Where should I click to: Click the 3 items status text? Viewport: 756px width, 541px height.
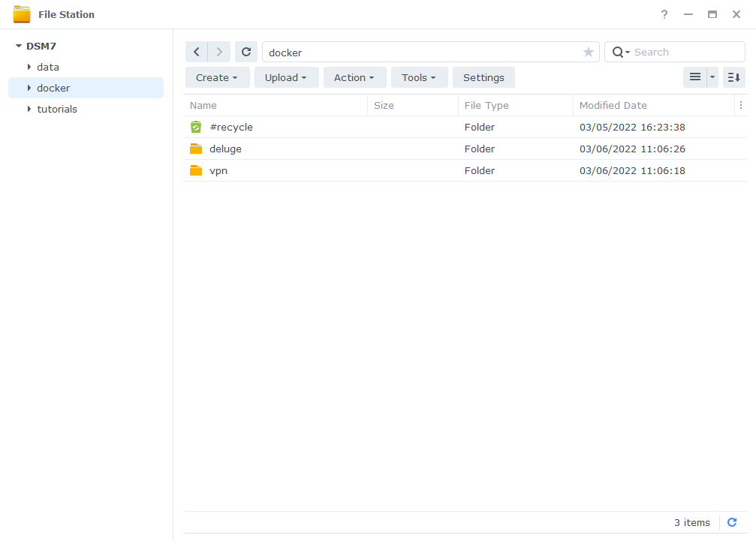[x=692, y=523]
